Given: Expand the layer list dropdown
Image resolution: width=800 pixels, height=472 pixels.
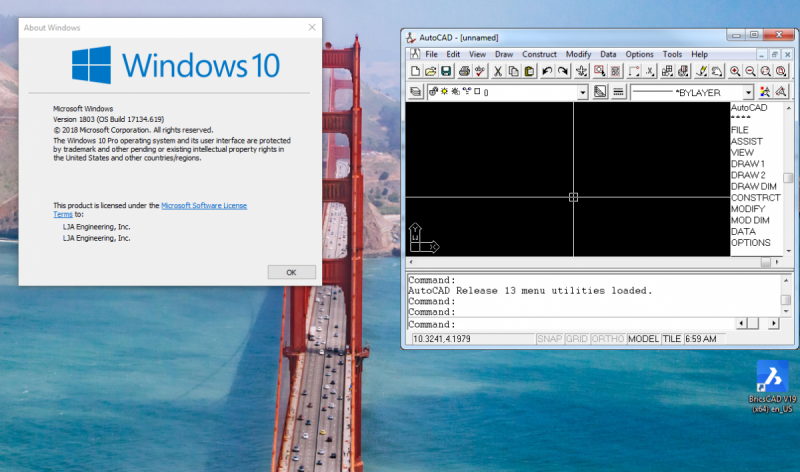Looking at the screenshot, I should click(582, 92).
